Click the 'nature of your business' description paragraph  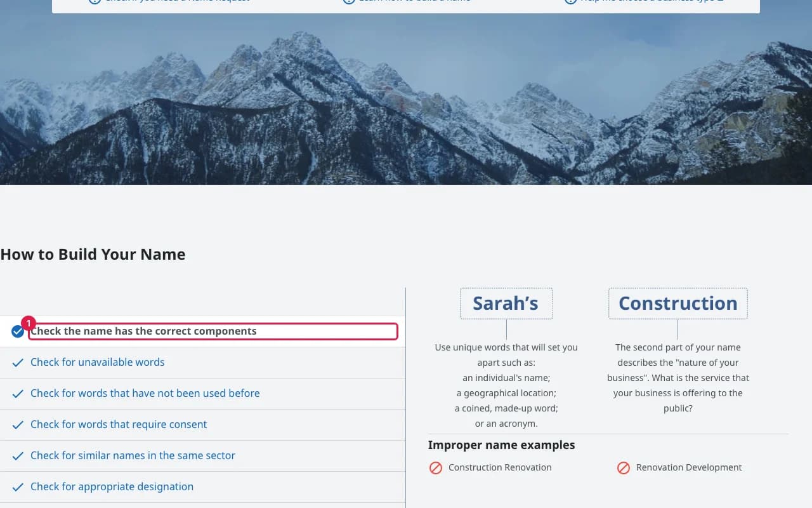(678, 378)
